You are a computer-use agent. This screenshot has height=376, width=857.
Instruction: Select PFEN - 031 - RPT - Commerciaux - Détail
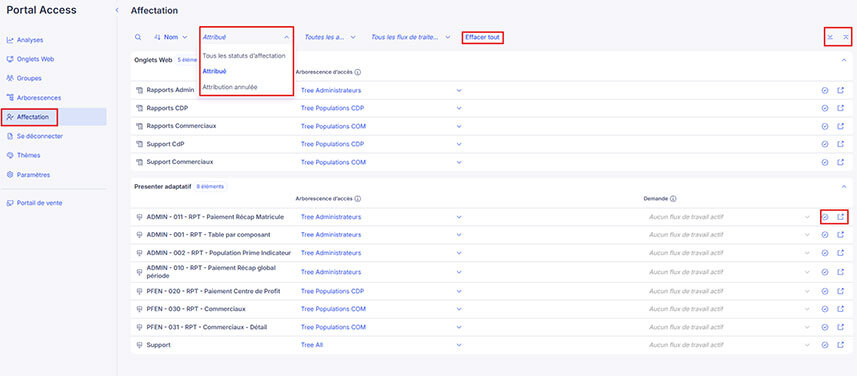pos(207,327)
